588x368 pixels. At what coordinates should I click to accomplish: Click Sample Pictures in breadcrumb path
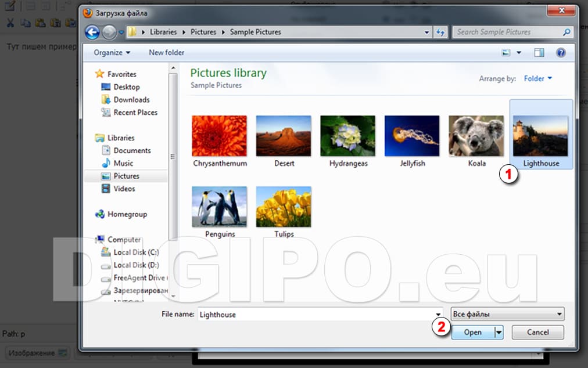coord(255,33)
